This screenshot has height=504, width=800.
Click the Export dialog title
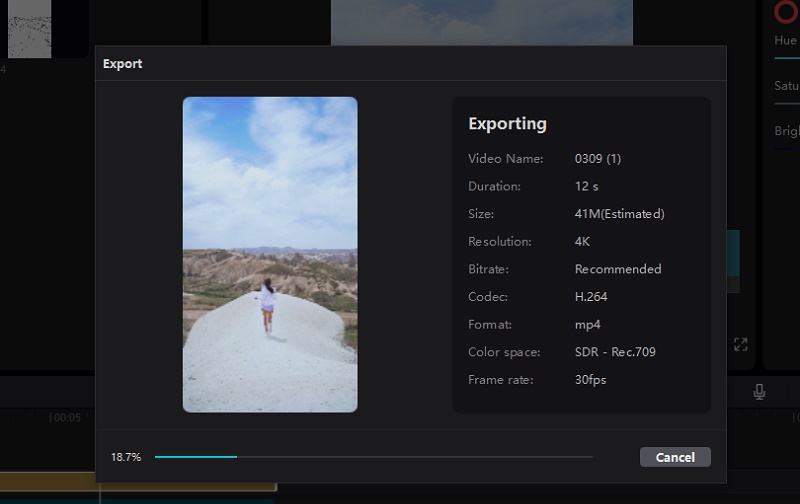pyautogui.click(x=122, y=64)
